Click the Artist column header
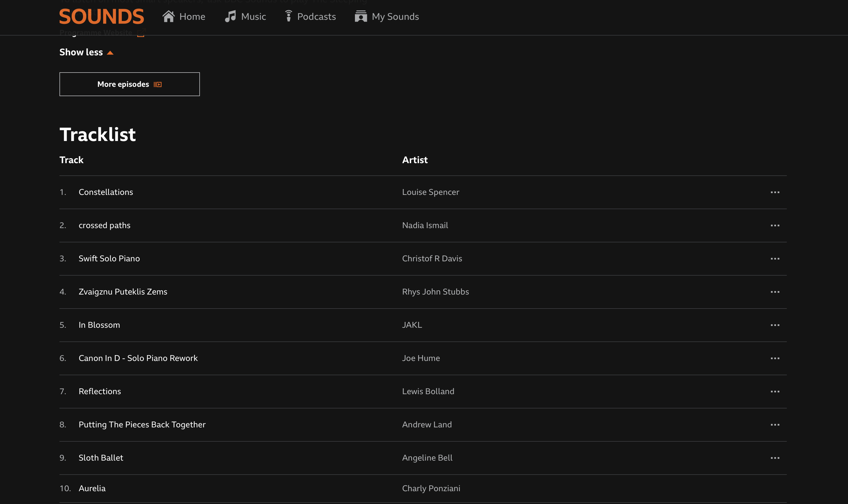848x504 pixels. click(415, 160)
